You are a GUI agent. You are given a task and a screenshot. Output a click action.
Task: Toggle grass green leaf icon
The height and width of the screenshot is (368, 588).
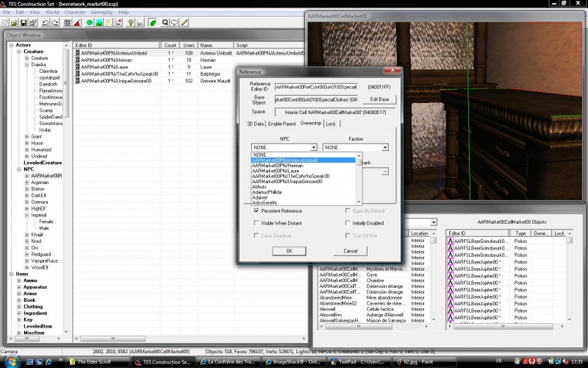153,23
